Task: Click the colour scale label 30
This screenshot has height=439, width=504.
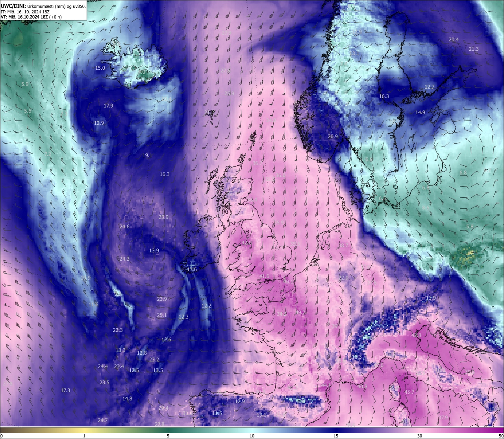Action: coord(420,436)
